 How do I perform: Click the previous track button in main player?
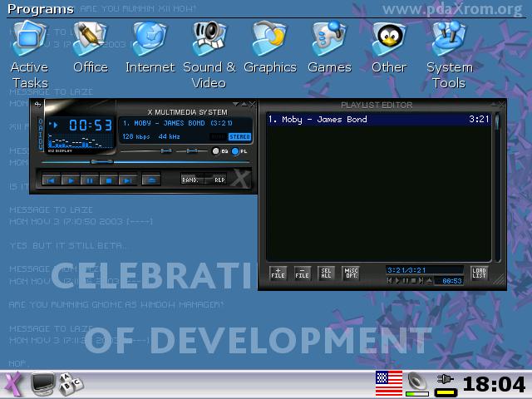tap(52, 180)
